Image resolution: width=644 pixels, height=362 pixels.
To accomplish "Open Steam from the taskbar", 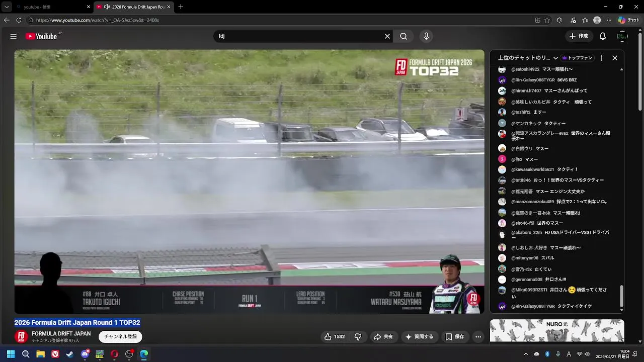I will 70,354.
